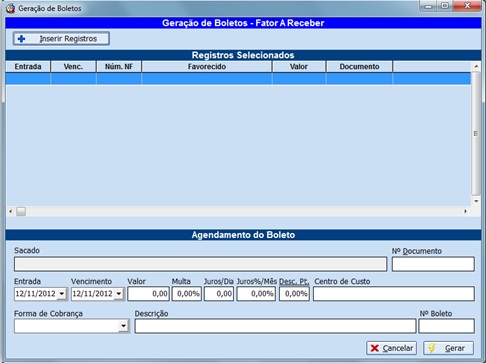Click the horizontal scrollbar thumb

click(x=21, y=211)
